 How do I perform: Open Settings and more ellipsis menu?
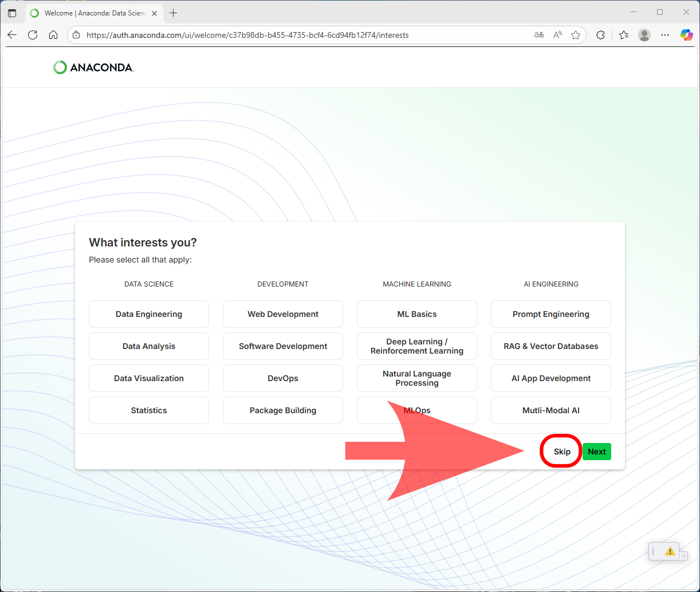665,35
